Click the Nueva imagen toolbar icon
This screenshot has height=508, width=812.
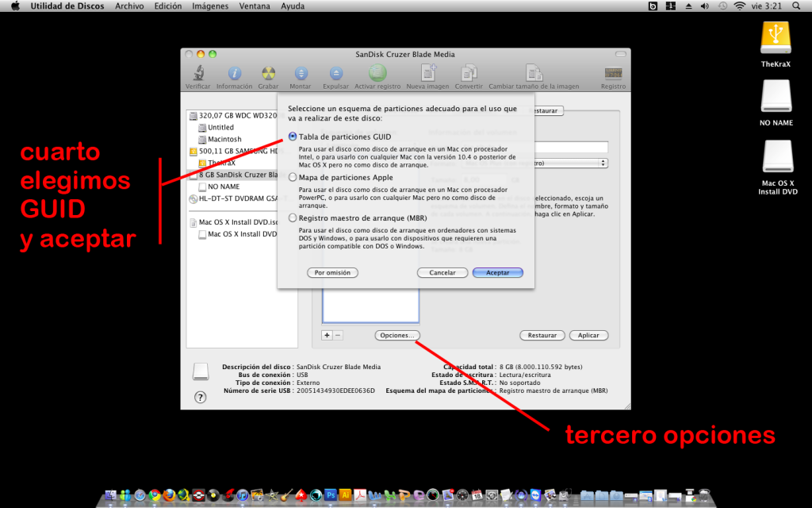click(x=428, y=73)
